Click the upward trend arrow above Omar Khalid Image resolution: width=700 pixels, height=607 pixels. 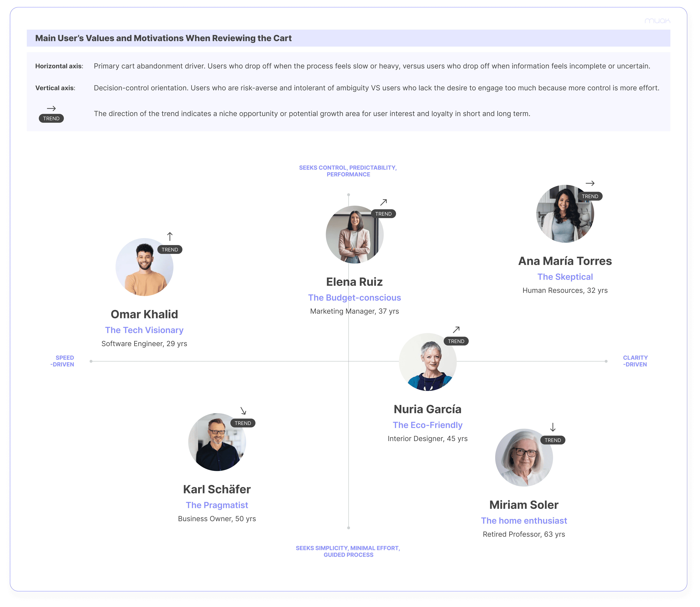point(170,236)
